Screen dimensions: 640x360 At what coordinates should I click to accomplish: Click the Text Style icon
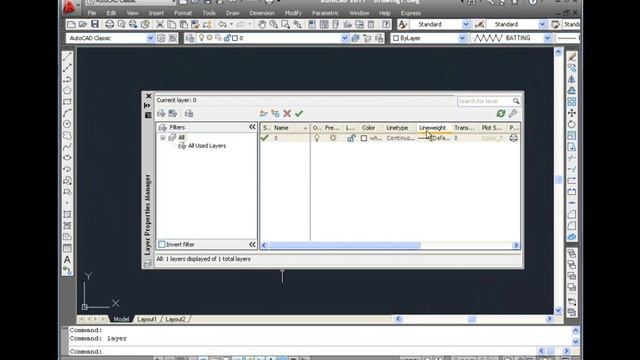pyautogui.click(x=403, y=24)
